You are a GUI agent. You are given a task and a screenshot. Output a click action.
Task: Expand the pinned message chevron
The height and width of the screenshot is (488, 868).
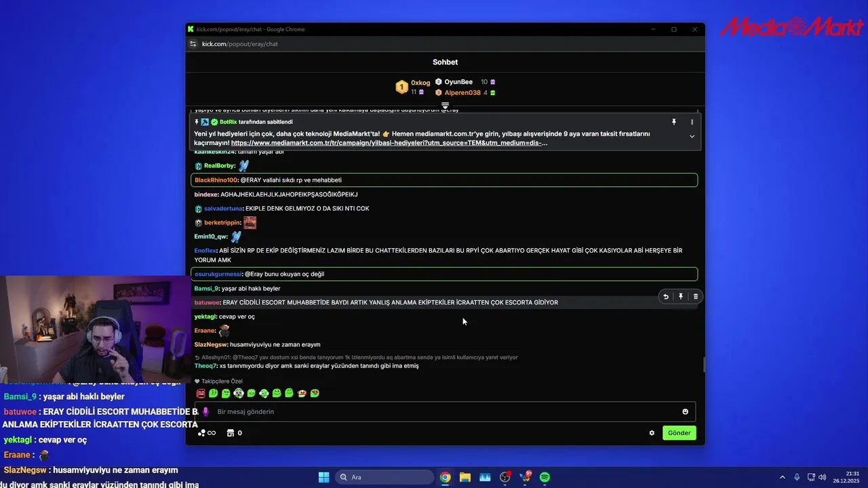pos(692,136)
